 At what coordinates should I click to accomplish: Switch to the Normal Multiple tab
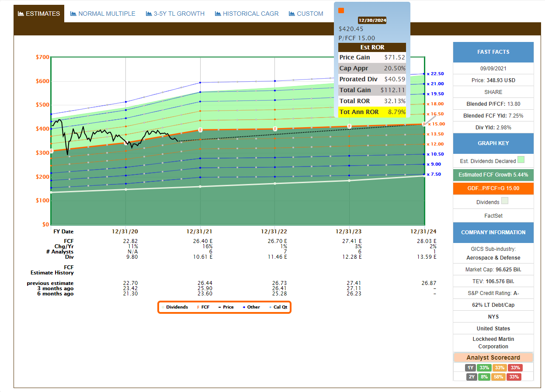pyautogui.click(x=107, y=14)
